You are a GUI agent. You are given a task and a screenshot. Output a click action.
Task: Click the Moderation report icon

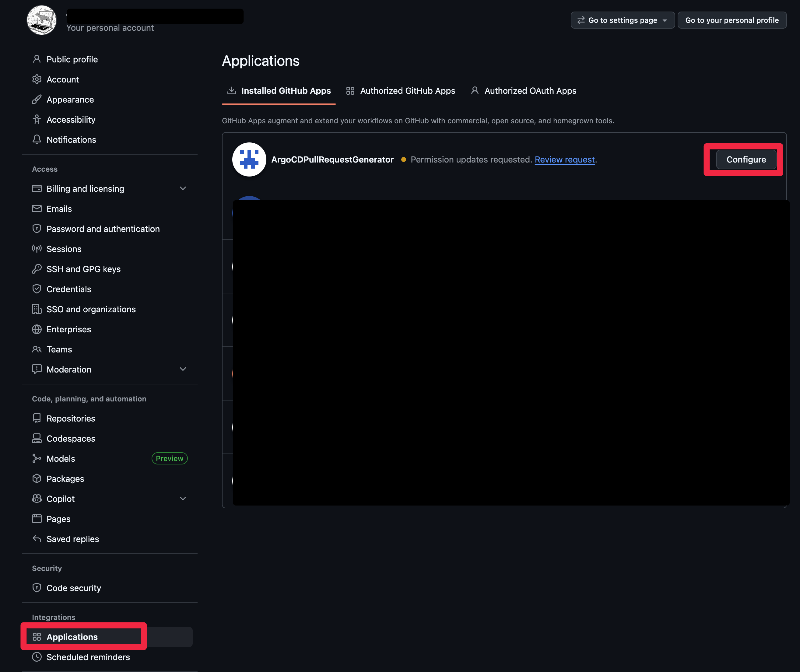[x=37, y=369]
